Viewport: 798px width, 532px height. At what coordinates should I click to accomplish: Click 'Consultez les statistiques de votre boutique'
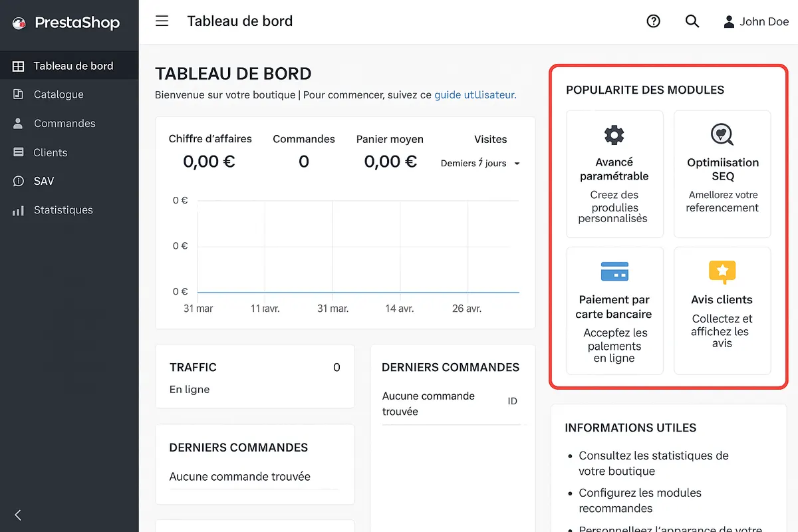pos(654,464)
